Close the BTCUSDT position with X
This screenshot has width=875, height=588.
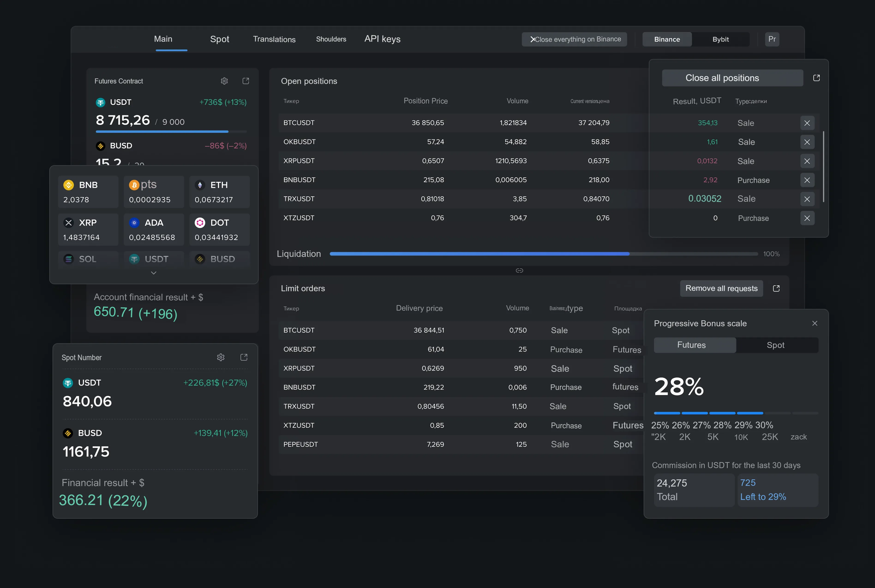807,123
